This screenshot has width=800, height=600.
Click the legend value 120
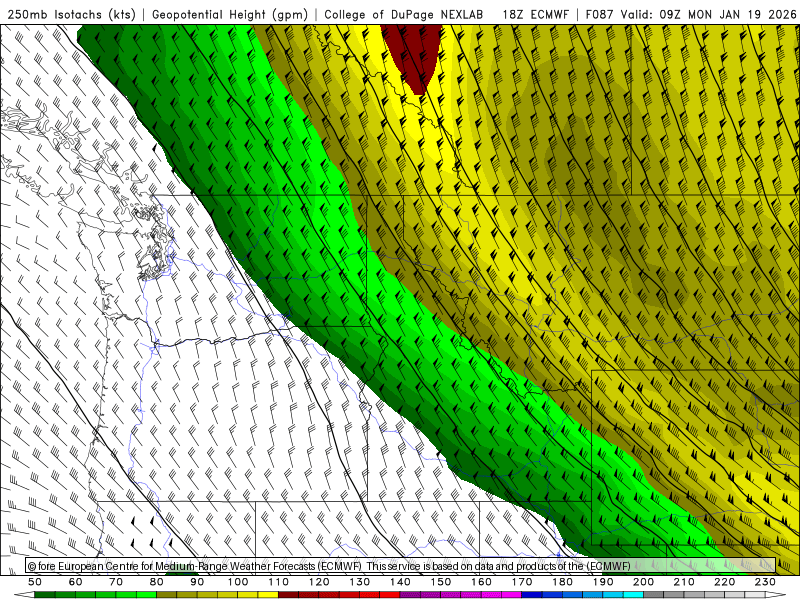[319, 582]
